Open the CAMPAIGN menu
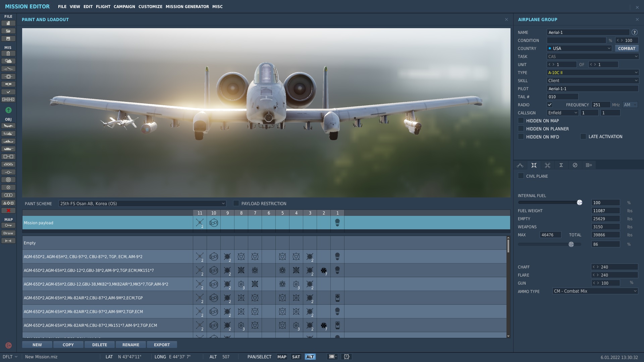 (124, 6)
